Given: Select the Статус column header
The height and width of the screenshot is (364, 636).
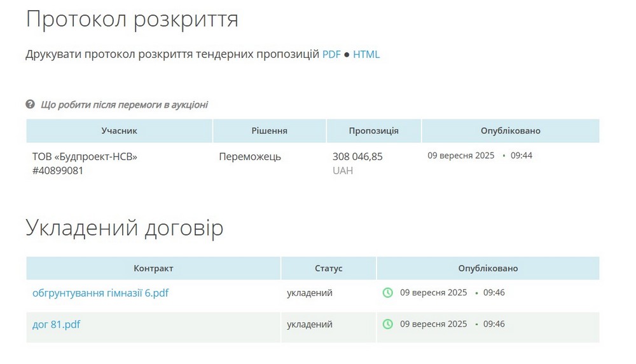Looking at the screenshot, I should [329, 268].
